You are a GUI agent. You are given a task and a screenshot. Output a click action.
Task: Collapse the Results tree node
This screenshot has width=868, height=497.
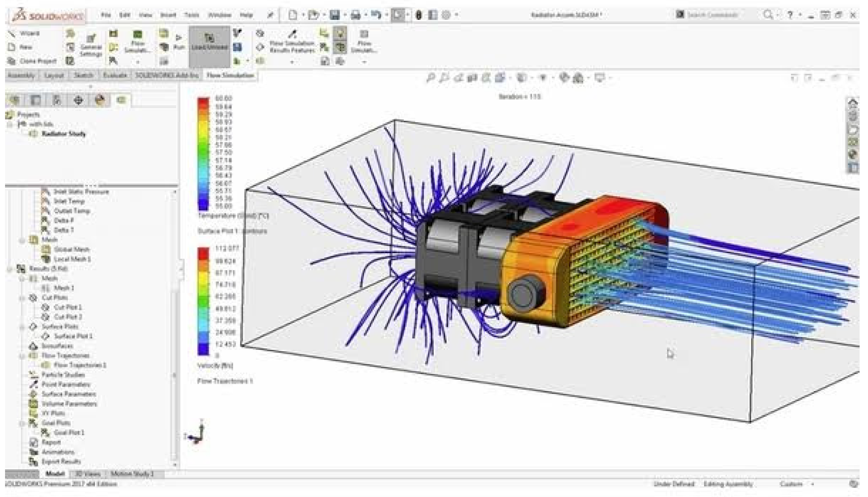(10, 269)
